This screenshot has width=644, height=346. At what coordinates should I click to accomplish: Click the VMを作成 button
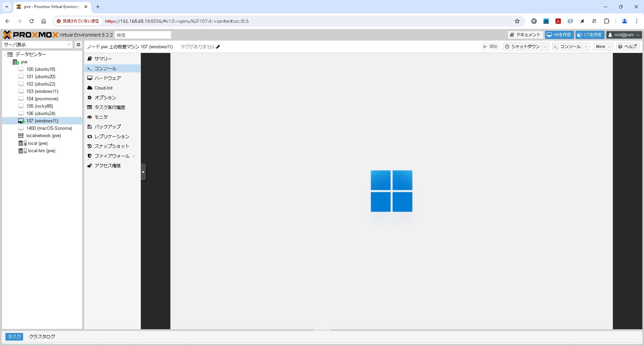click(x=559, y=35)
